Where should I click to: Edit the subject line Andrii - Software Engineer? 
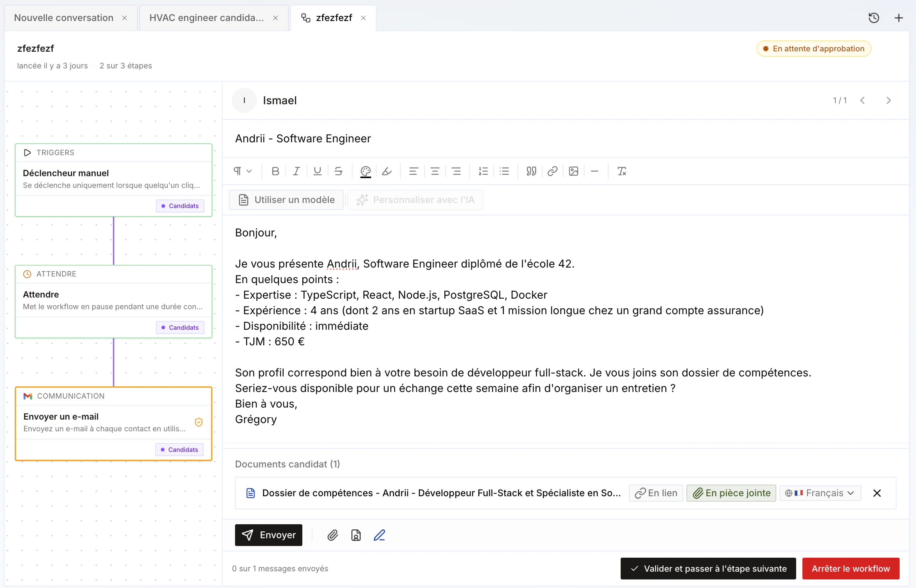click(x=303, y=138)
